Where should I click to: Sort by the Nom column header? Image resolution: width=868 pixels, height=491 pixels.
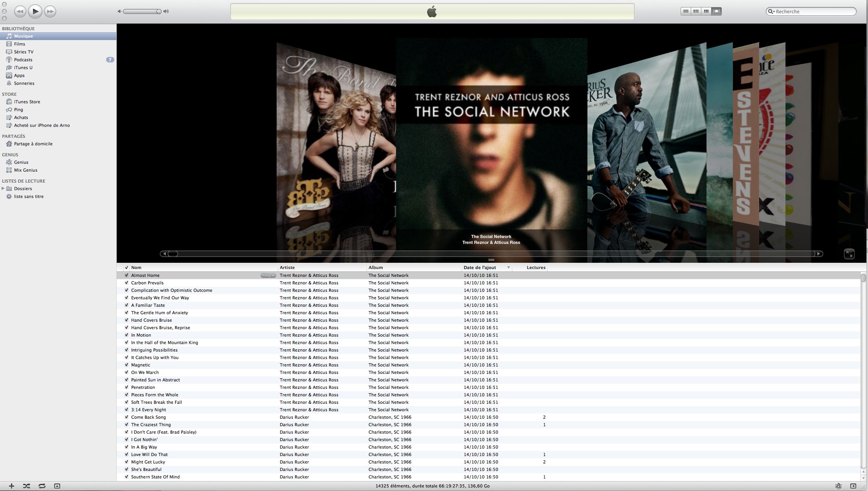pyautogui.click(x=204, y=267)
